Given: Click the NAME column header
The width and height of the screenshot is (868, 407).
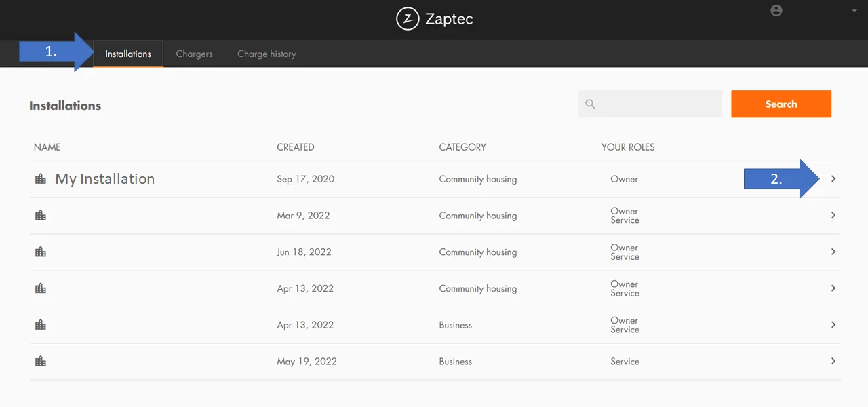Looking at the screenshot, I should coord(47,147).
